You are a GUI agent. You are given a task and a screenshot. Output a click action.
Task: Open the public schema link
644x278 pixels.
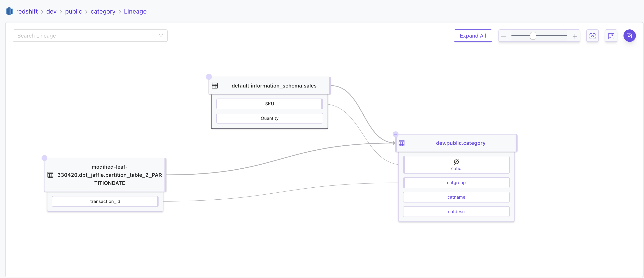pos(74,11)
